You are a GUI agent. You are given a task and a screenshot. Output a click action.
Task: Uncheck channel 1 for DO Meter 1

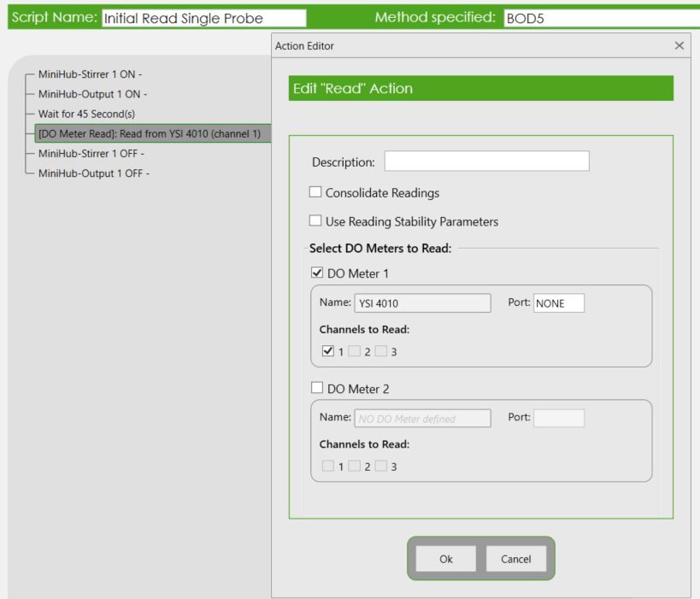[327, 351]
